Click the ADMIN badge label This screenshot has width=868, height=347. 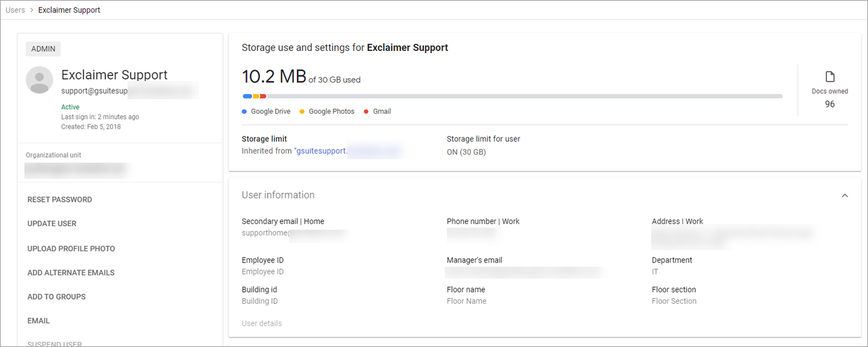44,49
